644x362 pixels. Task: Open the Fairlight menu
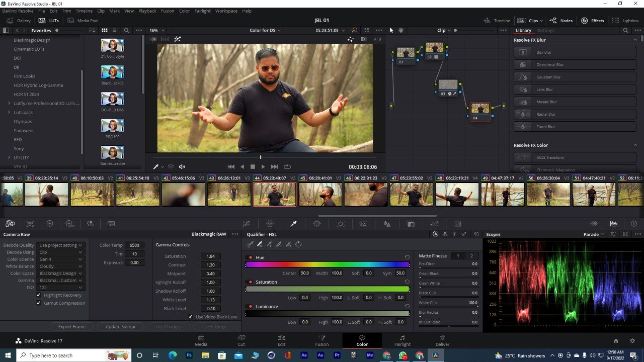203,11
